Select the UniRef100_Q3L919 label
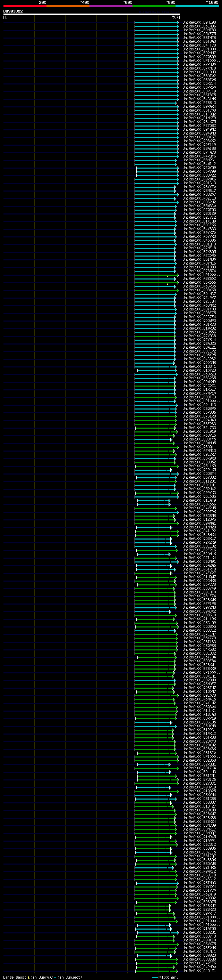 click(x=199, y=432)
